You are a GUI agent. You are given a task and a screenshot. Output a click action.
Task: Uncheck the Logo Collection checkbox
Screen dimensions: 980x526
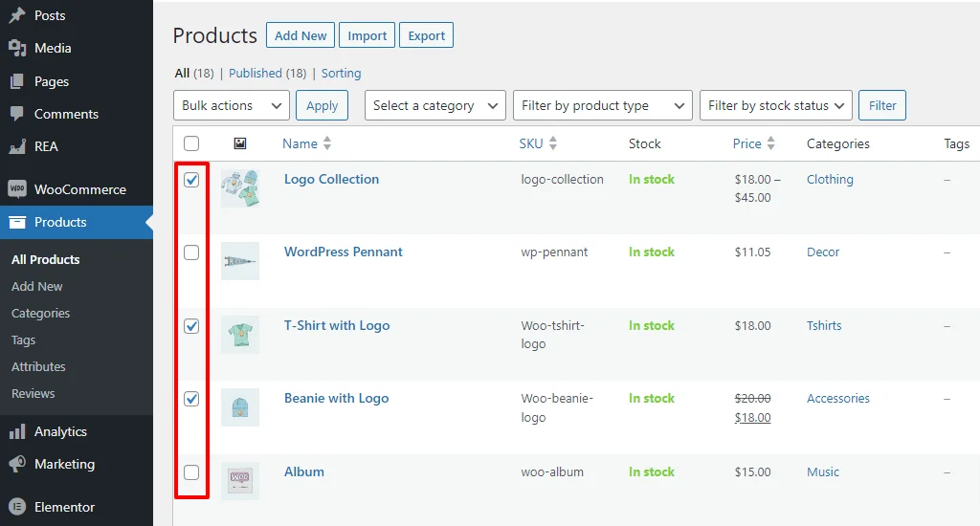point(191,180)
